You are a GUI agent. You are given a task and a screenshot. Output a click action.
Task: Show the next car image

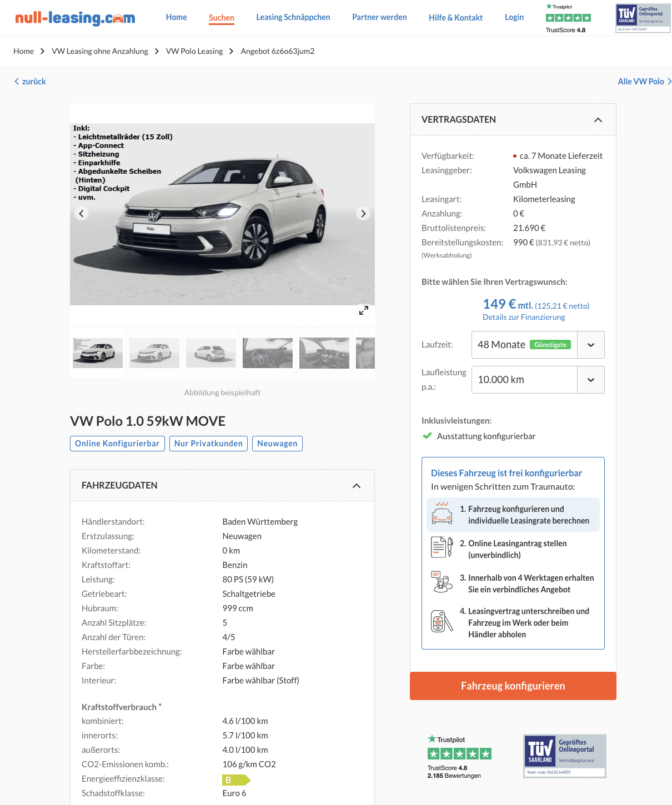pos(363,213)
